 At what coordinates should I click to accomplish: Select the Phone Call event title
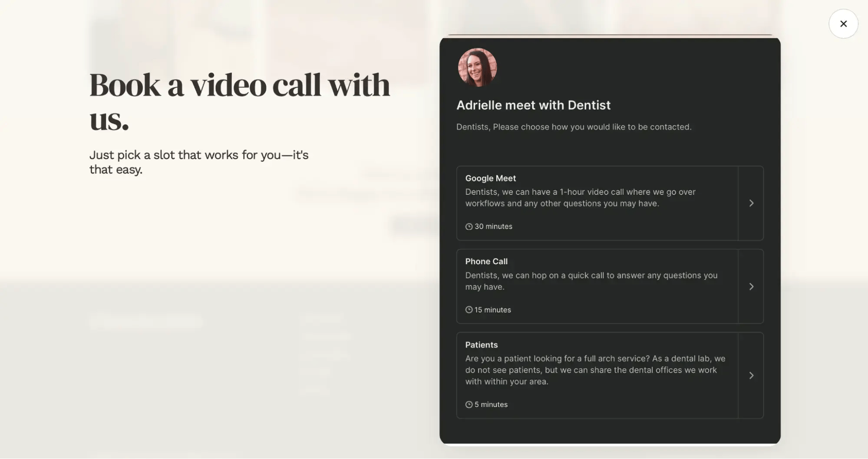tap(486, 262)
